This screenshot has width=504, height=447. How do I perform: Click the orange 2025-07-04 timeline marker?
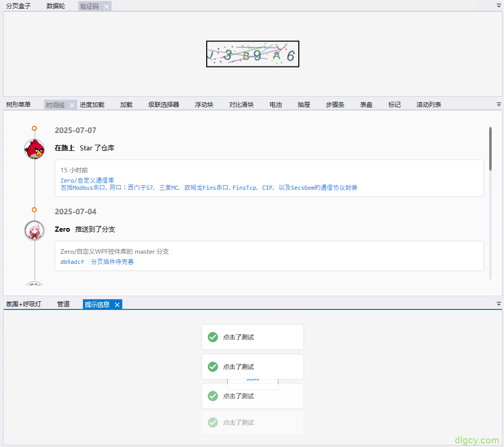point(34,210)
